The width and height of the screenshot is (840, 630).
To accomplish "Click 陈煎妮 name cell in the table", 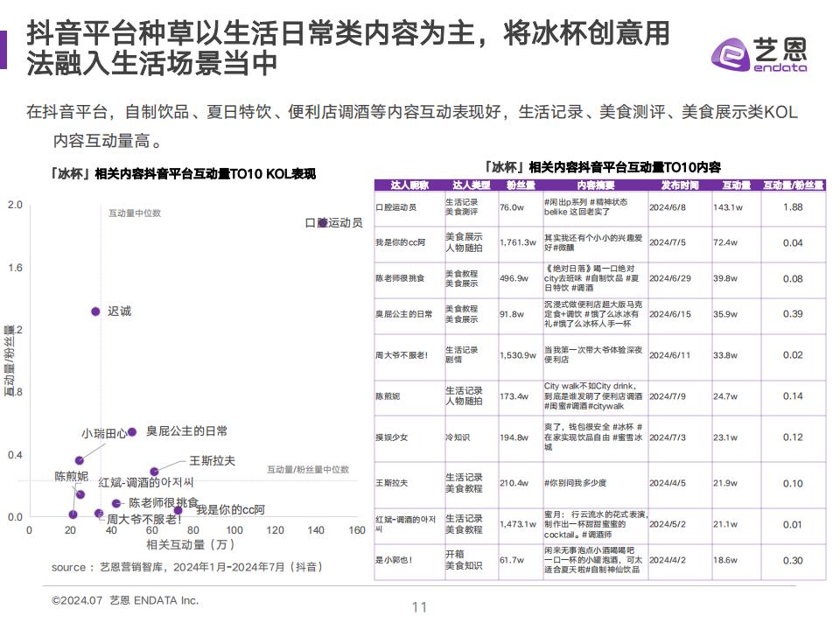I will [x=388, y=396].
